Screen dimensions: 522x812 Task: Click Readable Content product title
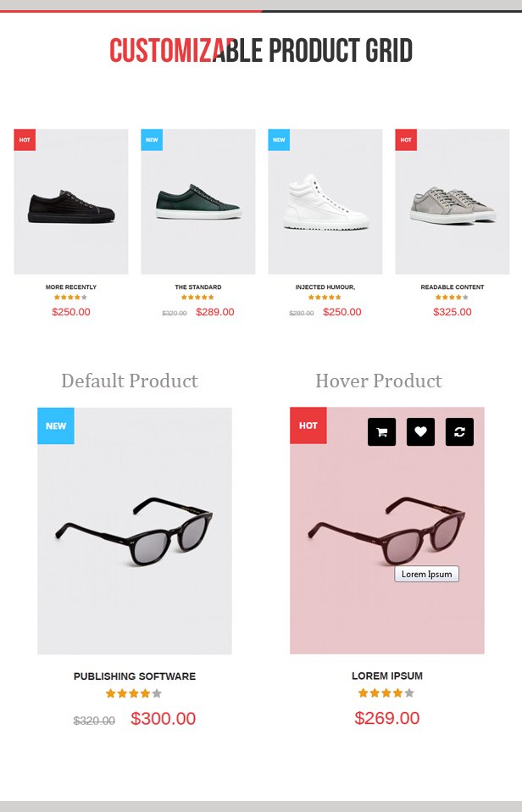(x=453, y=286)
